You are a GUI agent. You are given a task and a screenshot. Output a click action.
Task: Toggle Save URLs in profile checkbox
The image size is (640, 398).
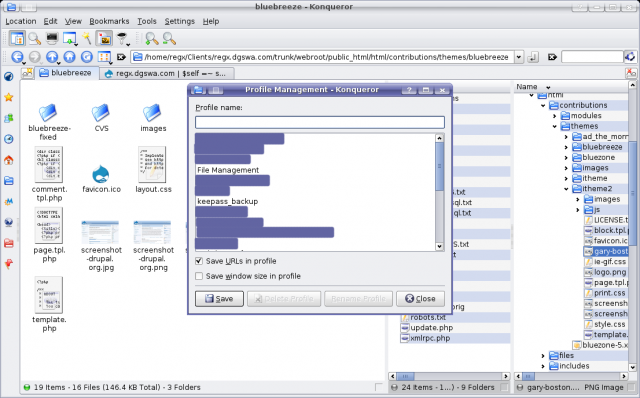tap(199, 261)
